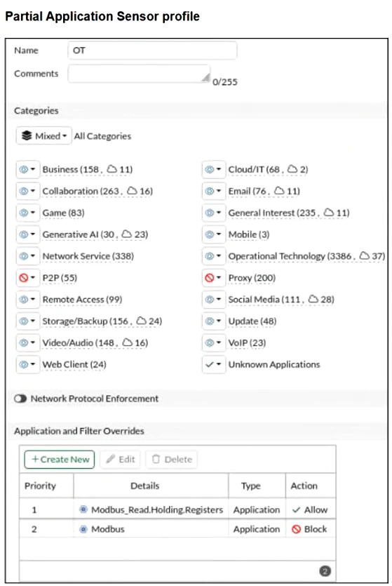Toggle Network Protocol Enforcement switch
The height and width of the screenshot is (586, 392).
click(x=20, y=399)
